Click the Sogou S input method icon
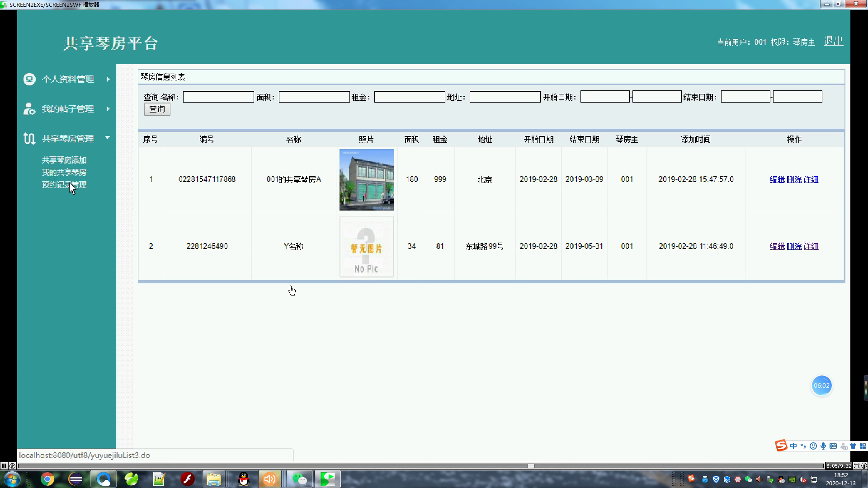This screenshot has width=868, height=488. 781,446
